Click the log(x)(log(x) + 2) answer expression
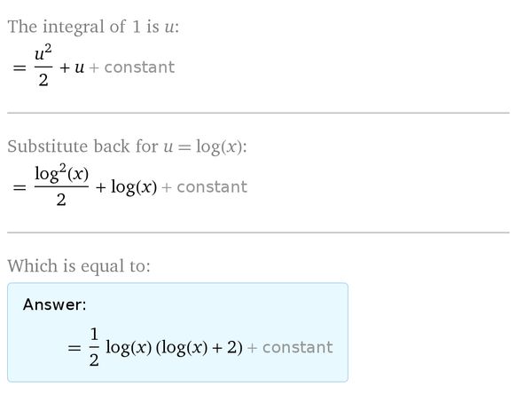532x403 pixels. point(174,348)
